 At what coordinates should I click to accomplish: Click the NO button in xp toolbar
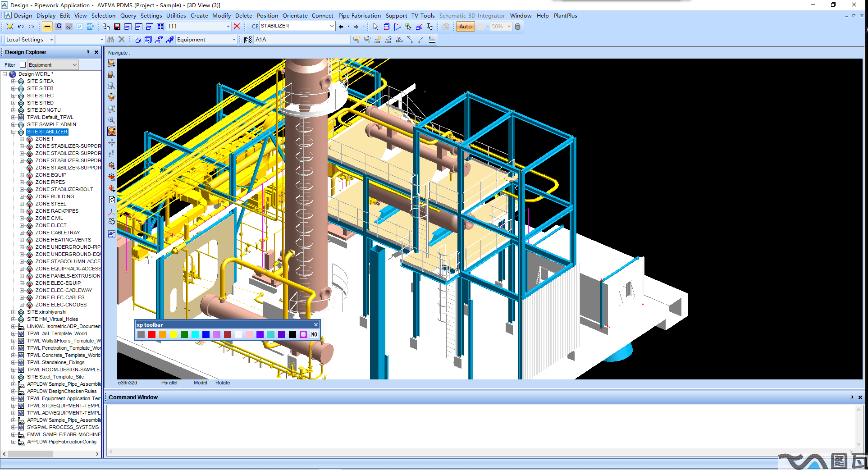click(x=314, y=334)
